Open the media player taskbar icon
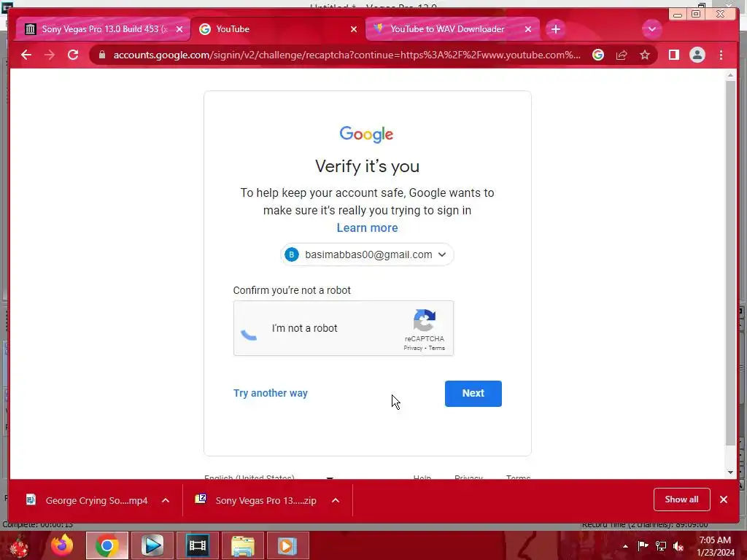Screen dimensions: 747x560 point(152,545)
